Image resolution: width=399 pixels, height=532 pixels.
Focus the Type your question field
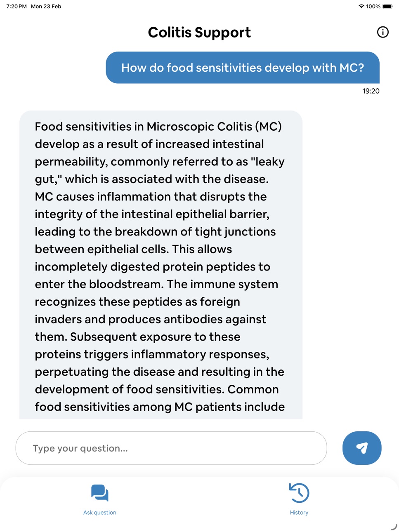tap(171, 448)
